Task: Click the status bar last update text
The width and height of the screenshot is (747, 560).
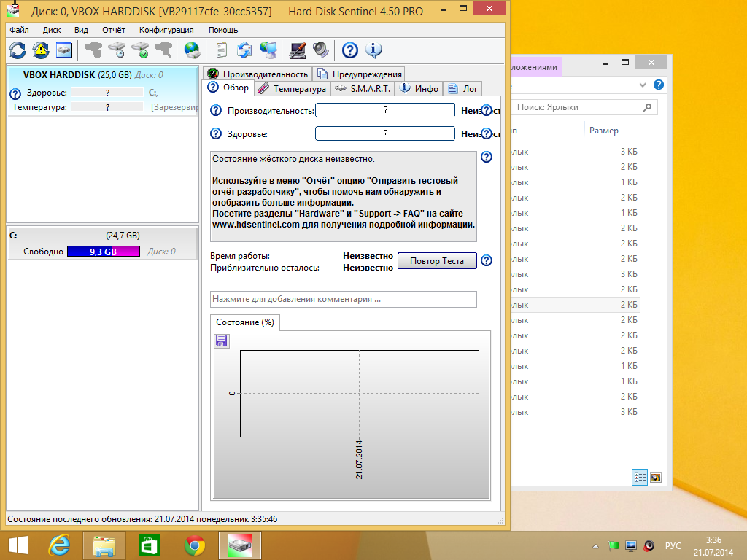Action: coord(142,519)
